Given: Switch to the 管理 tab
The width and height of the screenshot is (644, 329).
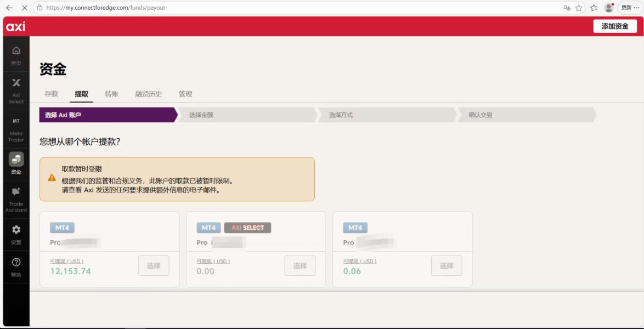Looking at the screenshot, I should tap(185, 94).
